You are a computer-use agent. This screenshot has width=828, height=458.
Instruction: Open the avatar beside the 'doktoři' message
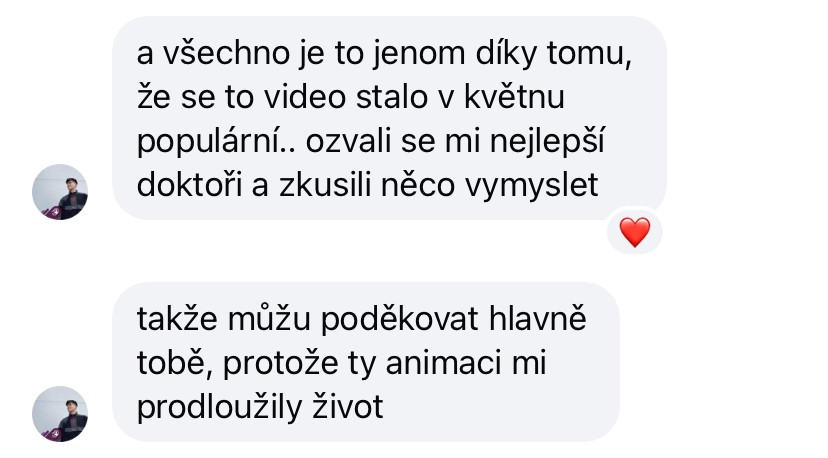[60, 192]
